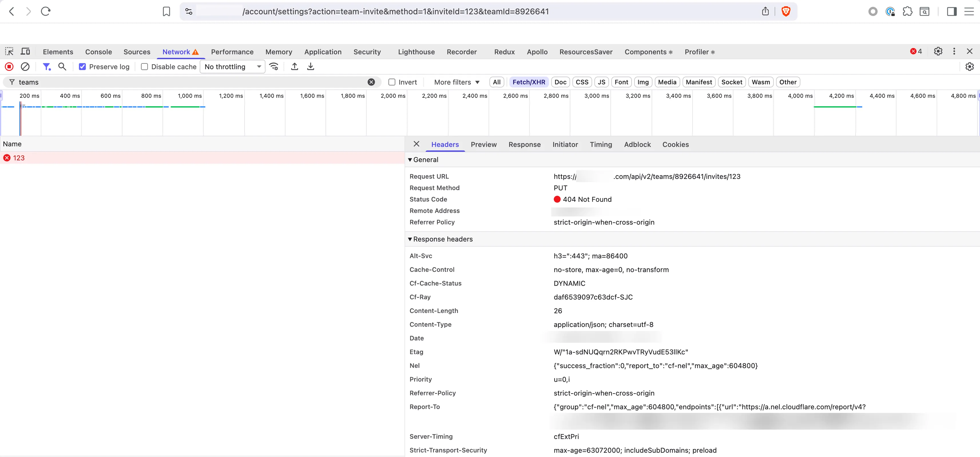The width and height of the screenshot is (980, 457).
Task: Filter requests by Font type
Action: tap(621, 82)
